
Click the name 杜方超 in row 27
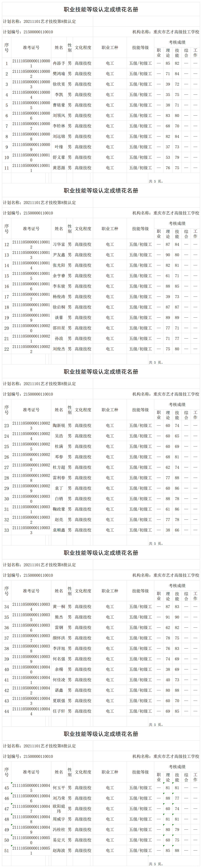59,467
